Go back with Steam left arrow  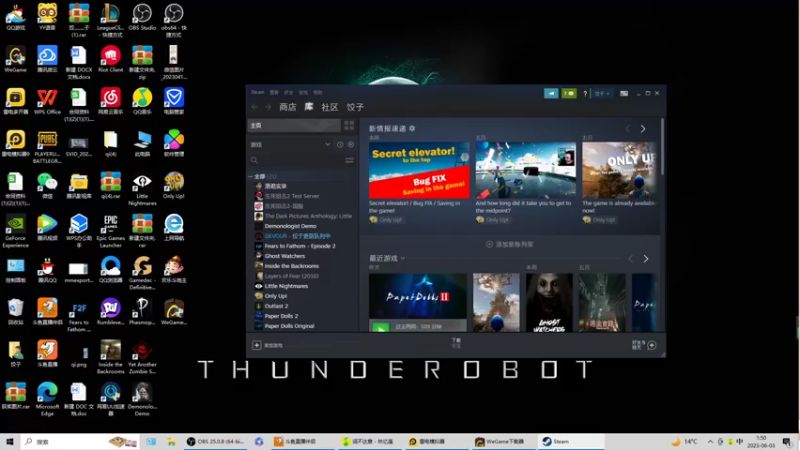[x=255, y=107]
